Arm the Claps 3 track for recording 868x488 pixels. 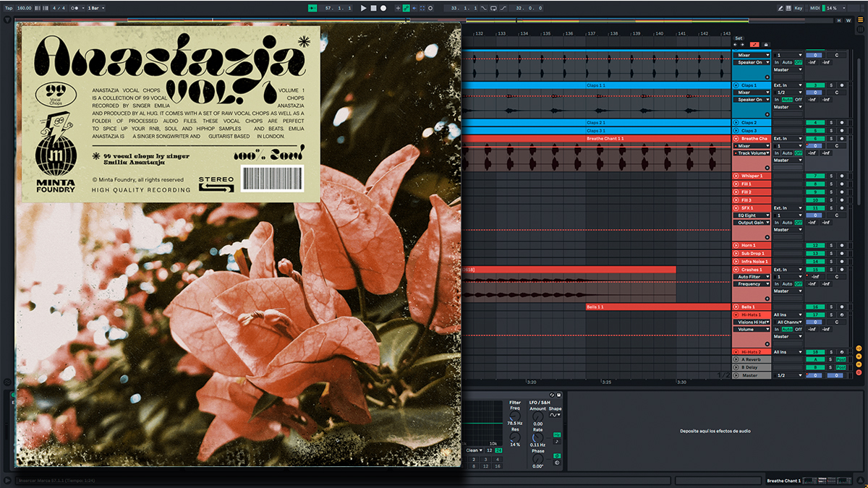841,131
